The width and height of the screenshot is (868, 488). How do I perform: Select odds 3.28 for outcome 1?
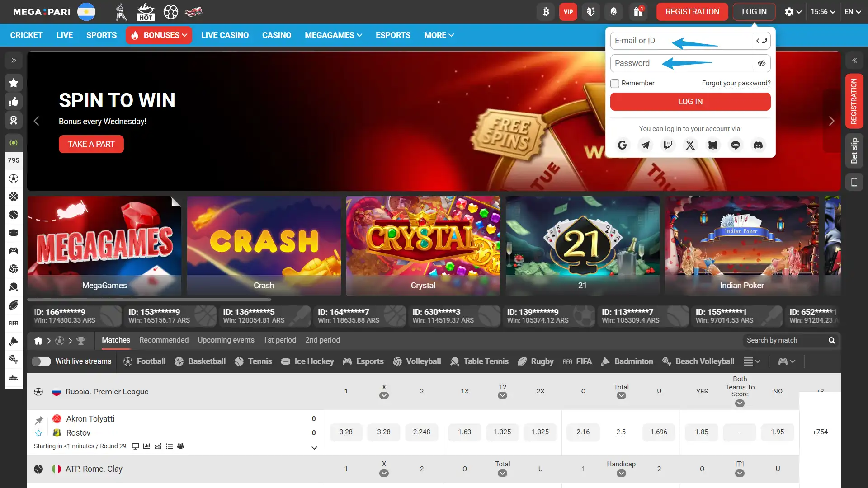pyautogui.click(x=346, y=432)
